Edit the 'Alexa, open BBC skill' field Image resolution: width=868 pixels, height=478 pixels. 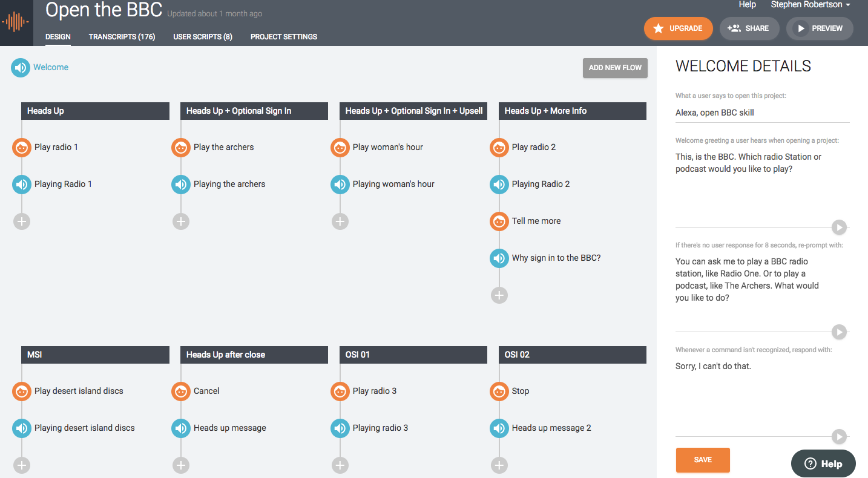(763, 113)
